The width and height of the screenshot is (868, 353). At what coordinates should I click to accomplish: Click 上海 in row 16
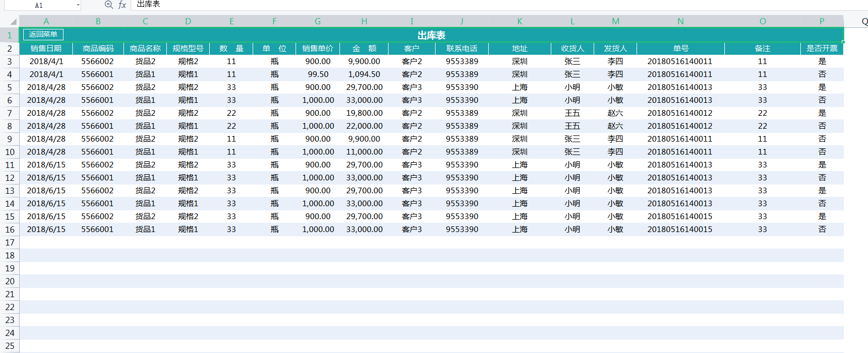point(520,229)
